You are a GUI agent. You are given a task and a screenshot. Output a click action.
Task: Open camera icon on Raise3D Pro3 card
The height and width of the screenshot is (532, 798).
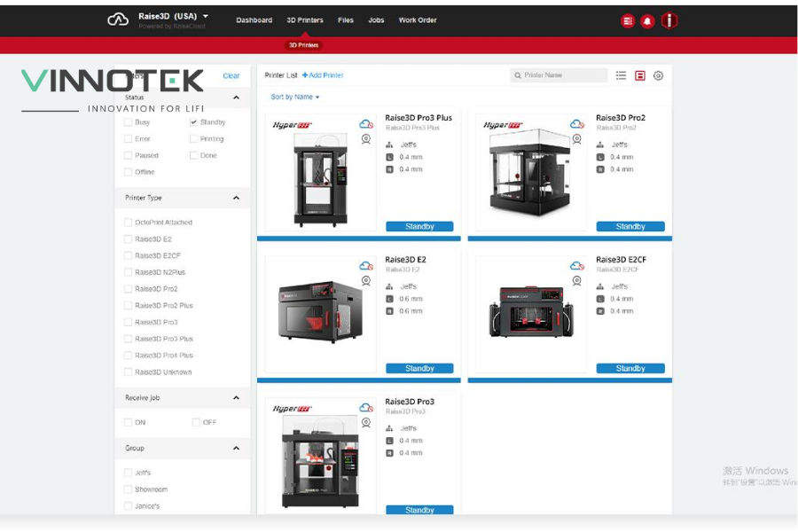tap(366, 423)
